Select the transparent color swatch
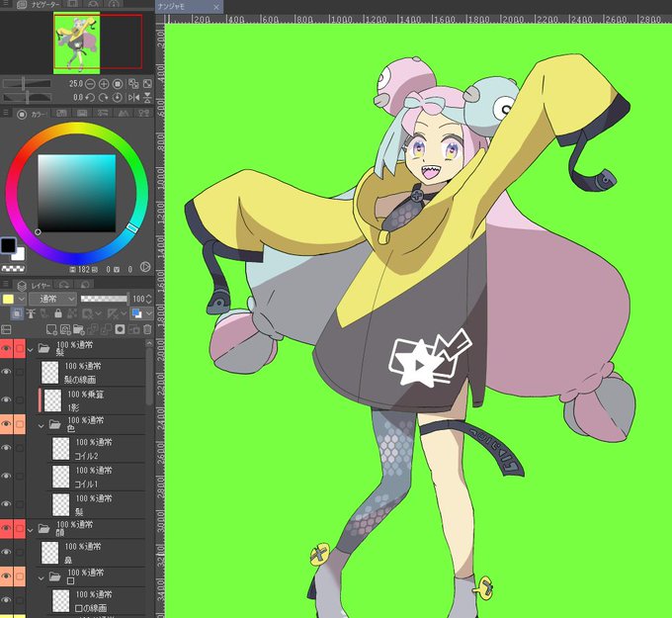This screenshot has width=672, height=618. tap(13, 269)
